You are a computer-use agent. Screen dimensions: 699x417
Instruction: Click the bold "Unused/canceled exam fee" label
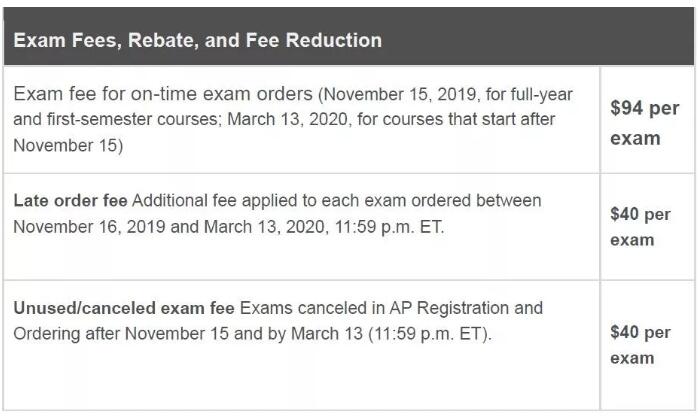(x=124, y=308)
